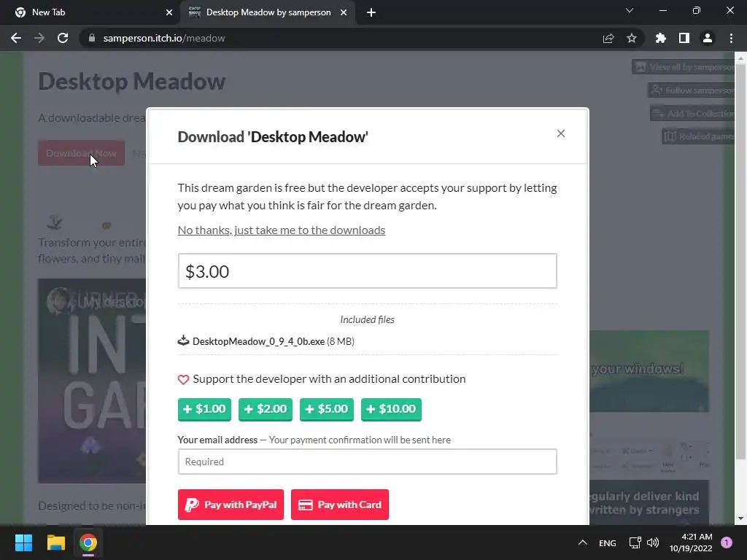Select the Desktop Meadow by samperson tab

267,12
